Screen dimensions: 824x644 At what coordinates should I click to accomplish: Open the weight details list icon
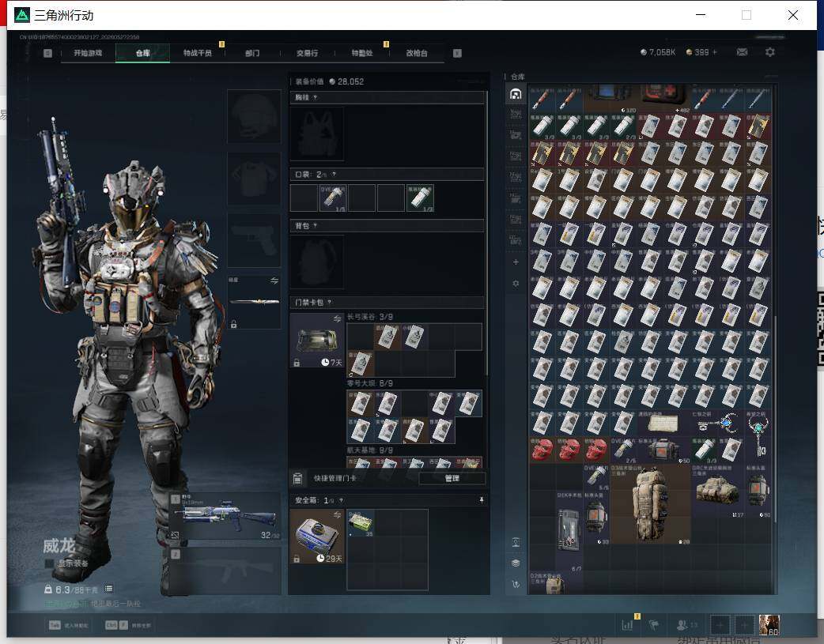coord(109,589)
